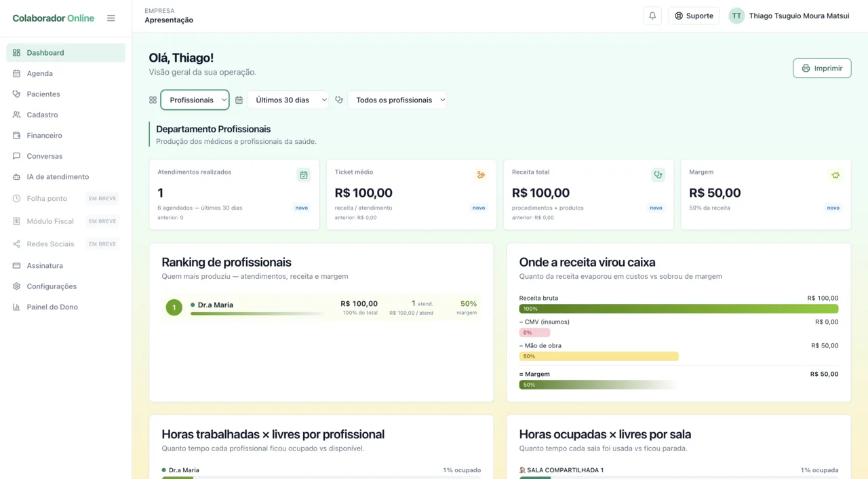Click the Ticket médio card icon

pos(481,175)
